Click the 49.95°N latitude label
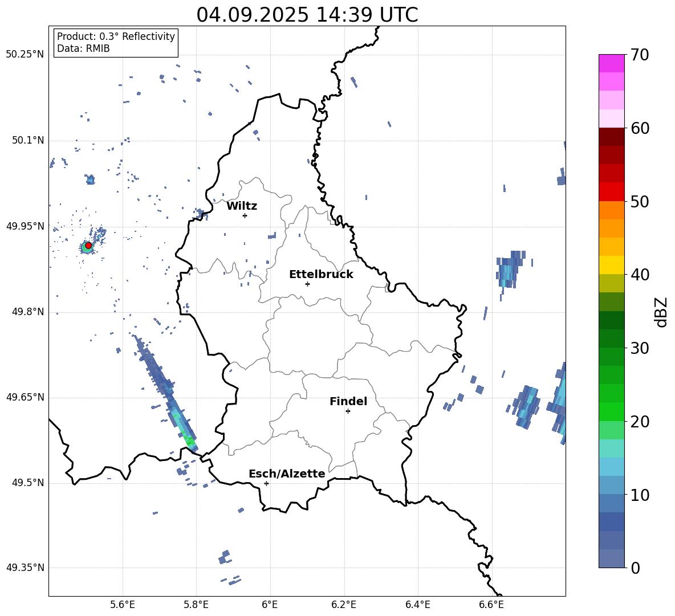This screenshot has width=675, height=616. (x=25, y=226)
